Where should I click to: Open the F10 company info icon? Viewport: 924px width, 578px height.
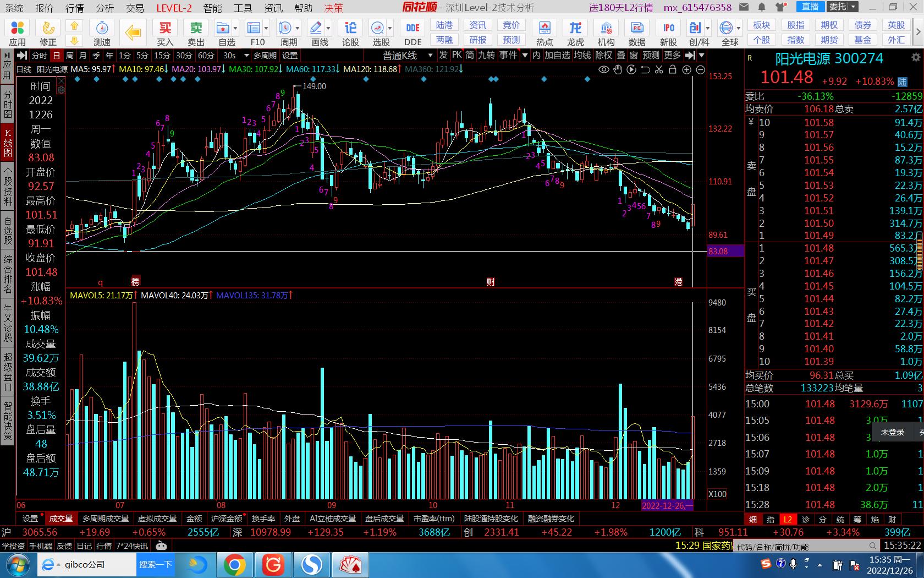point(255,33)
